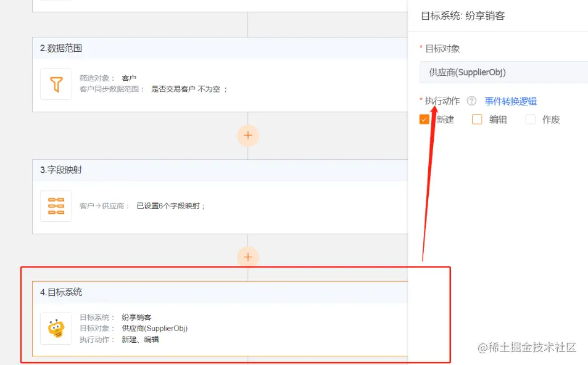Image resolution: width=588 pixels, height=365 pixels.
Task: Click the plus button between steps 3 and 4
Action: 248,257
